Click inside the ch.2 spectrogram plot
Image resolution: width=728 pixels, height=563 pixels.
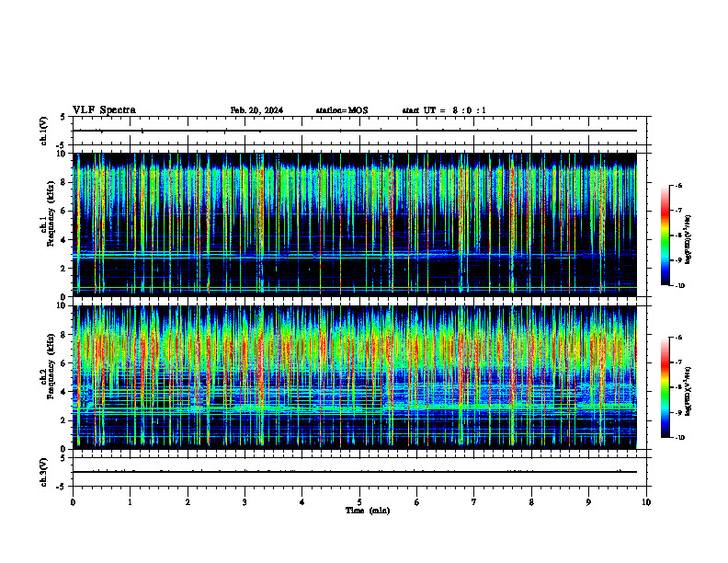[x=355, y=377]
